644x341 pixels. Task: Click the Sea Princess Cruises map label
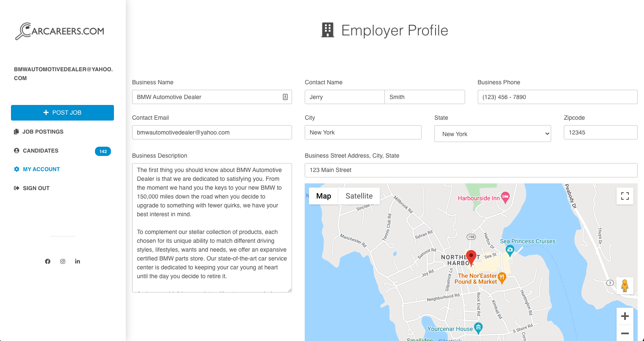click(x=528, y=241)
